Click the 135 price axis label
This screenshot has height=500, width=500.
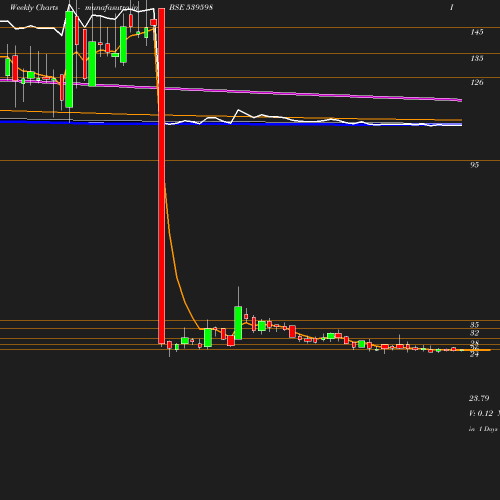(477, 58)
